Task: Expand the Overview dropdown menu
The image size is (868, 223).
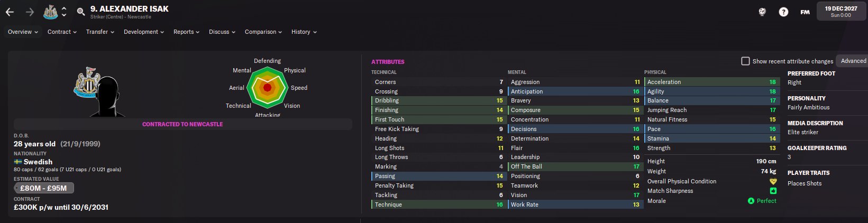Action: (23, 32)
